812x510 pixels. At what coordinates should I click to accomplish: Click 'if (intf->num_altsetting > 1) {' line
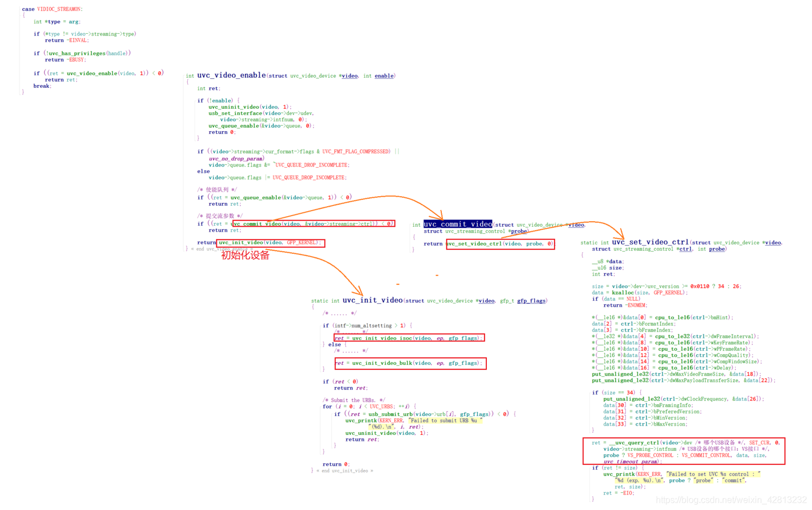coord(367,326)
